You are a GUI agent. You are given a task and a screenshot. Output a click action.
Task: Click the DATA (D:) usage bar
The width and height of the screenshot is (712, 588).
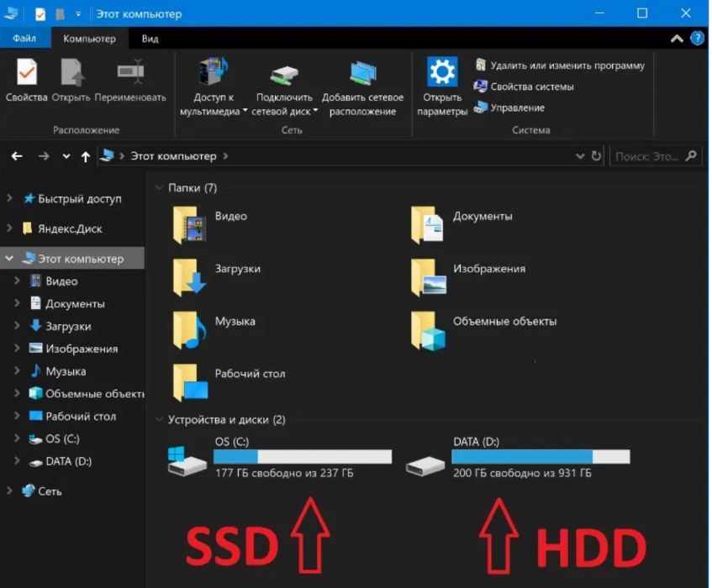(541, 456)
